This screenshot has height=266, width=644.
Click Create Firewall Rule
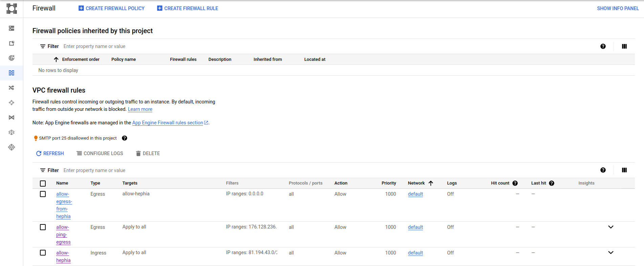pyautogui.click(x=187, y=8)
